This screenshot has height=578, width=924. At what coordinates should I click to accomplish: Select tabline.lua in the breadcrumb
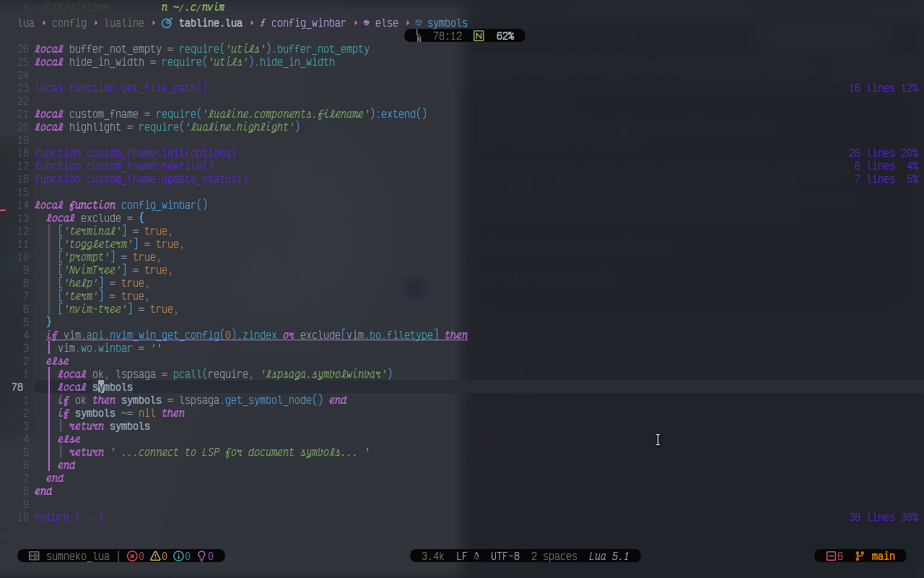point(209,22)
